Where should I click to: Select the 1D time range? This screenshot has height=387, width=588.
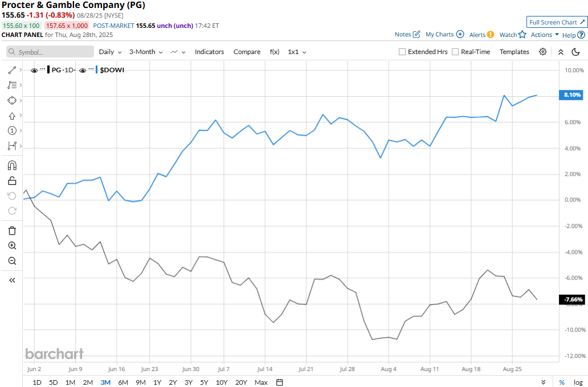tap(37, 382)
